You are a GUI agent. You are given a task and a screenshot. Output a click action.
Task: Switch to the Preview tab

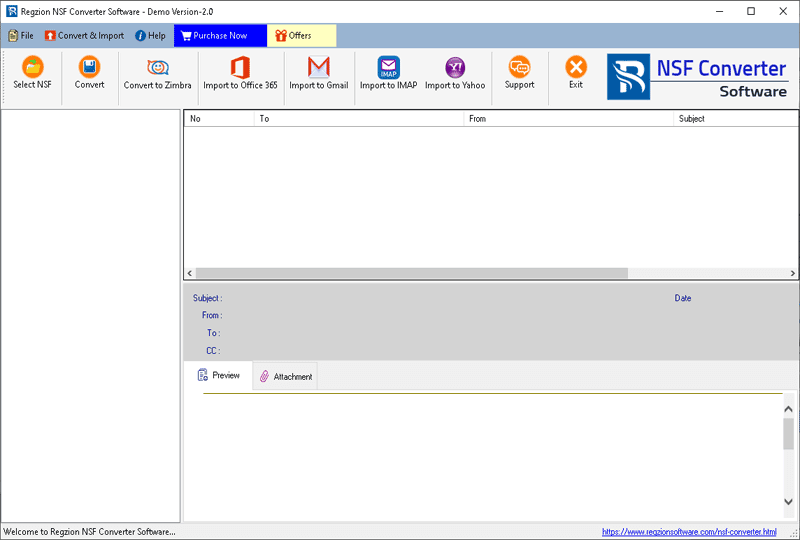(x=218, y=376)
